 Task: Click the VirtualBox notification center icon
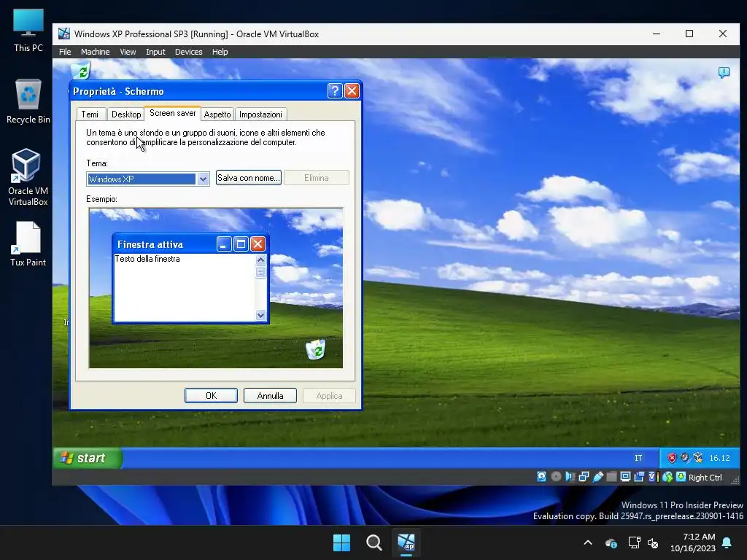[724, 72]
